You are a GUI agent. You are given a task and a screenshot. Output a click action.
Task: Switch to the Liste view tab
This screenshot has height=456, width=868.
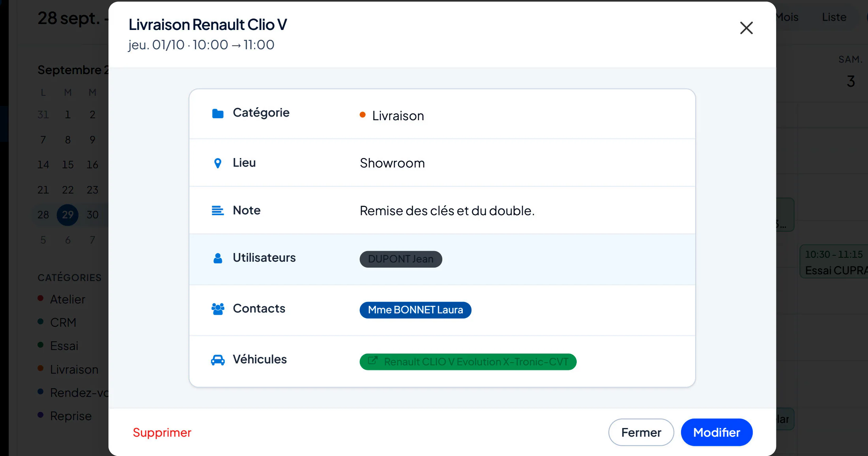[834, 17]
